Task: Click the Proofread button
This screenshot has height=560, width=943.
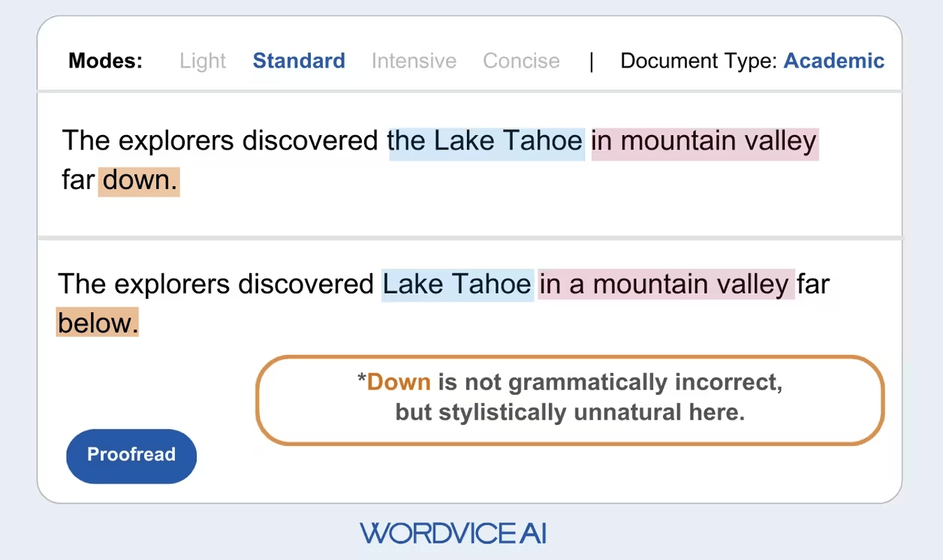Action: (131, 455)
